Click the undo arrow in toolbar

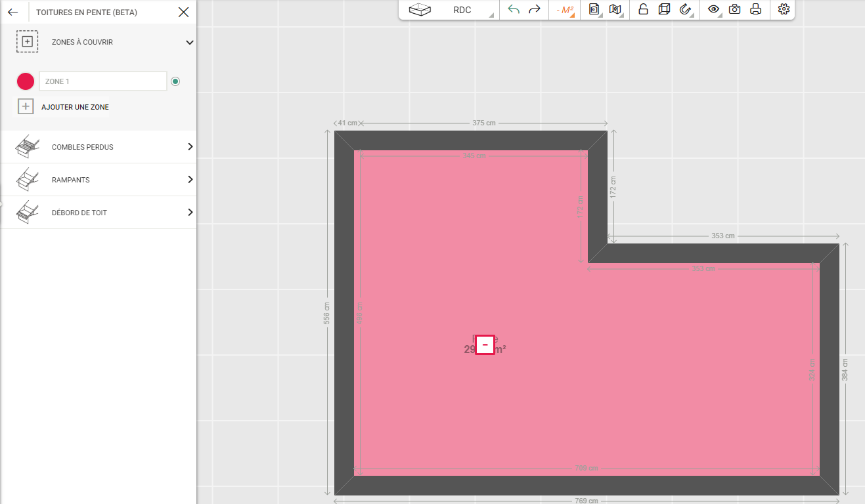tap(514, 10)
